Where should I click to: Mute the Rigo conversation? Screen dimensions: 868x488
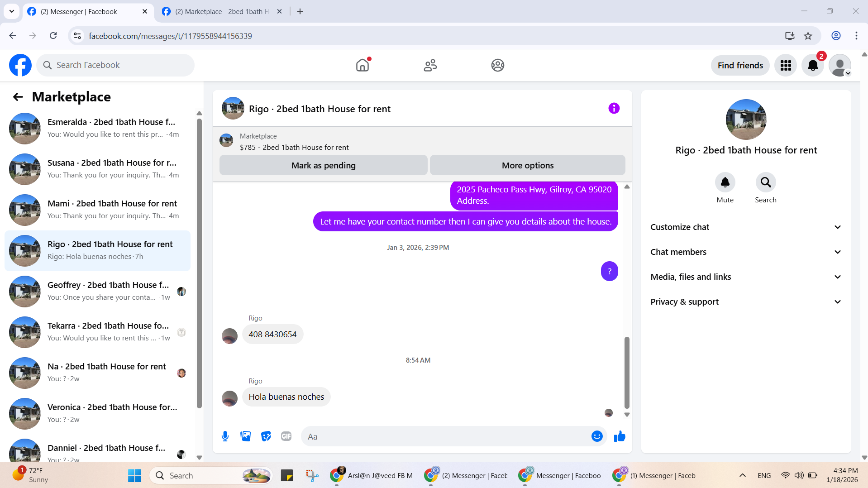coord(725,182)
